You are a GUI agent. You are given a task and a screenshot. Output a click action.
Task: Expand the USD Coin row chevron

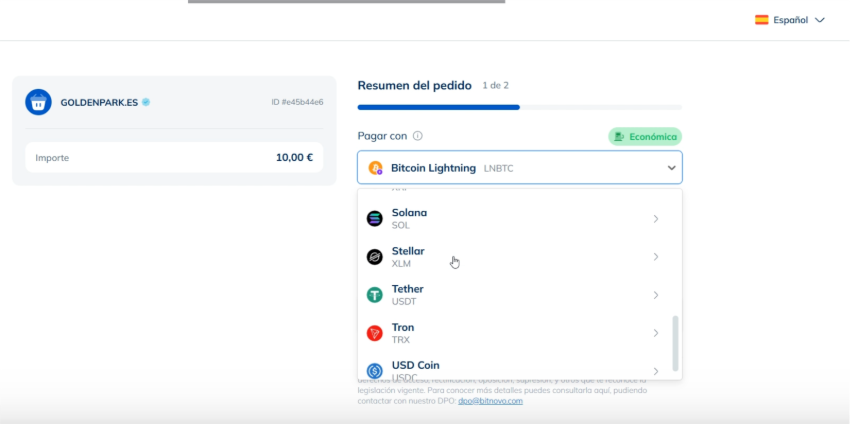click(x=656, y=371)
